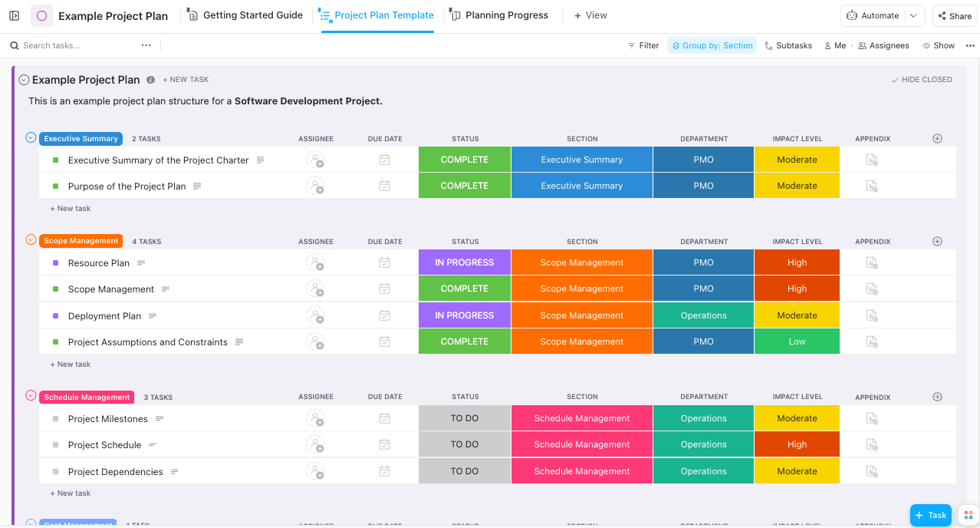Toggle the Me filter
Screen dimensions: 980x528
pyautogui.click(x=835, y=45)
